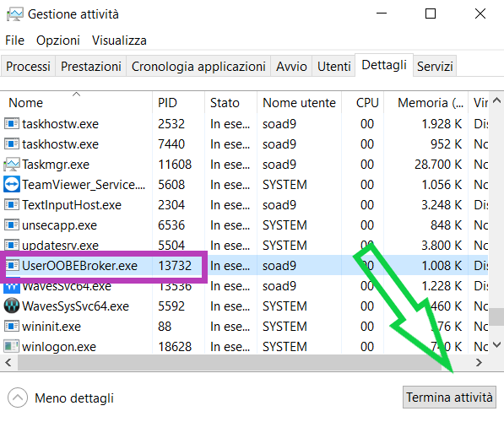Minimize the Gestione attività window
The image size is (504, 422).
(x=382, y=14)
